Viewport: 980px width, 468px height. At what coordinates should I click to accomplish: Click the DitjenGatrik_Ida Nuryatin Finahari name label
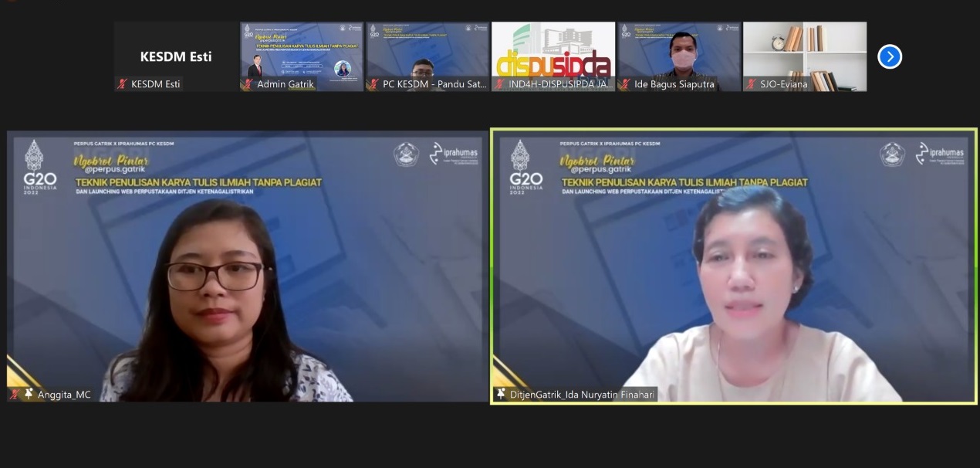tap(582, 395)
